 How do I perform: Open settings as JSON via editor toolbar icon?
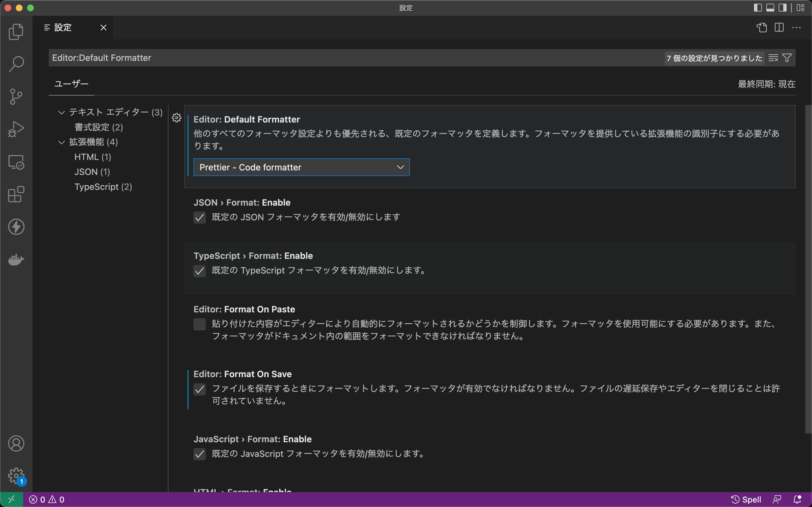point(762,28)
